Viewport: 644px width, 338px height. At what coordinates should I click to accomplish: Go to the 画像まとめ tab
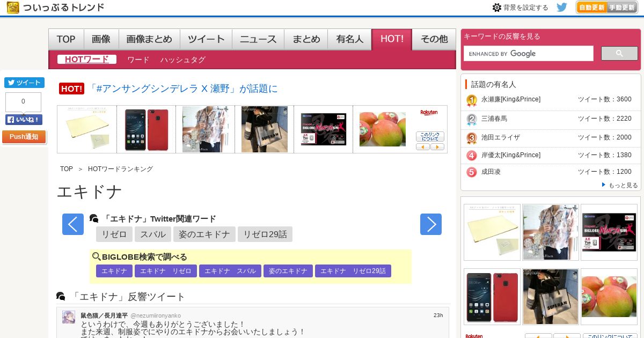tap(149, 39)
